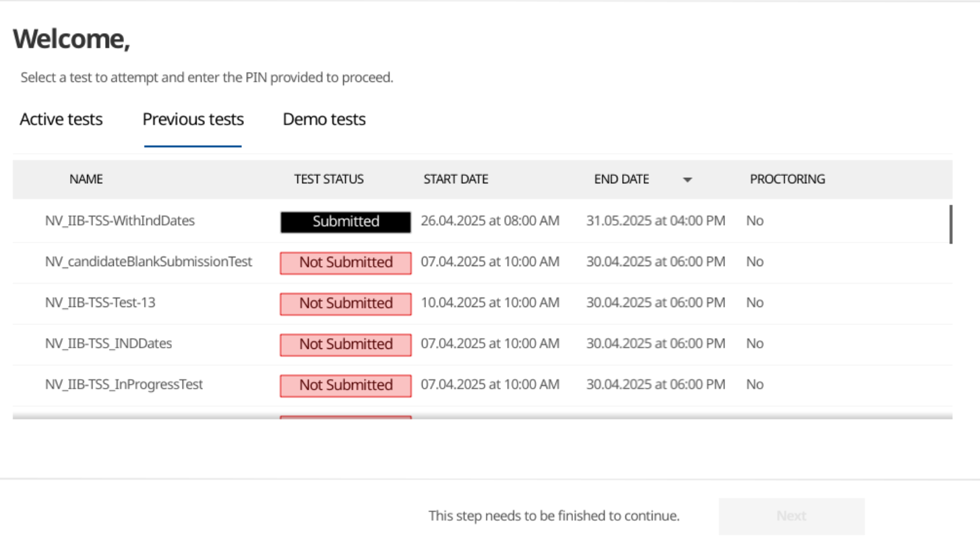Select the NV_candidateBlankSubmissionTest row

click(149, 262)
